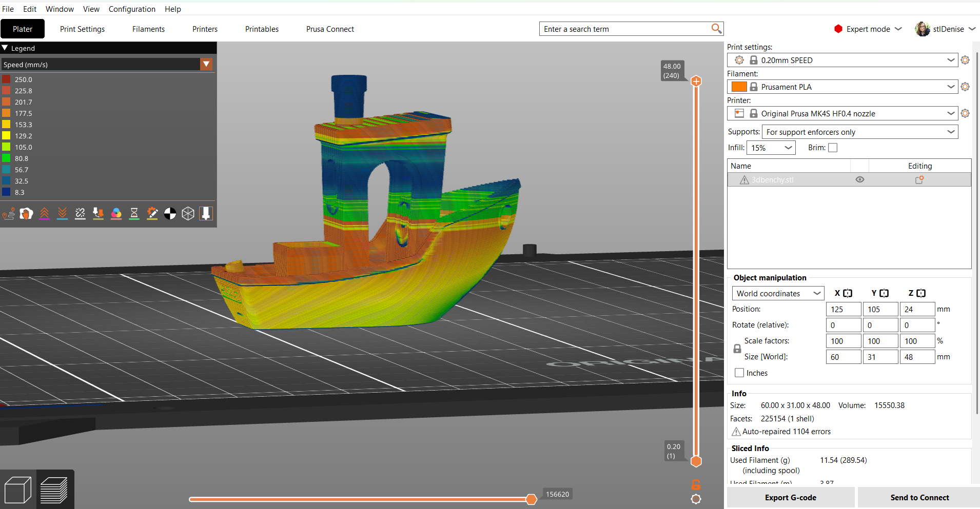980x509 pixels.
Task: Toggle scale factors proportional lock
Action: point(737,349)
